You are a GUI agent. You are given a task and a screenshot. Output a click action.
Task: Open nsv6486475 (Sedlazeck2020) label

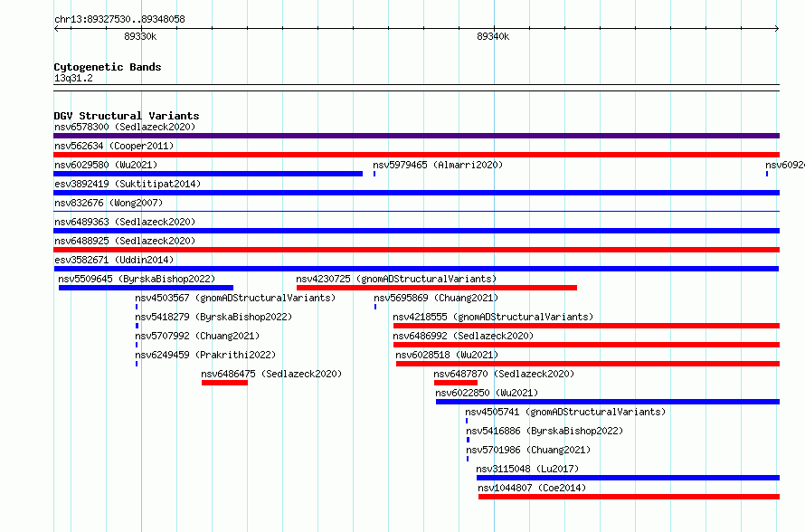coord(271,374)
